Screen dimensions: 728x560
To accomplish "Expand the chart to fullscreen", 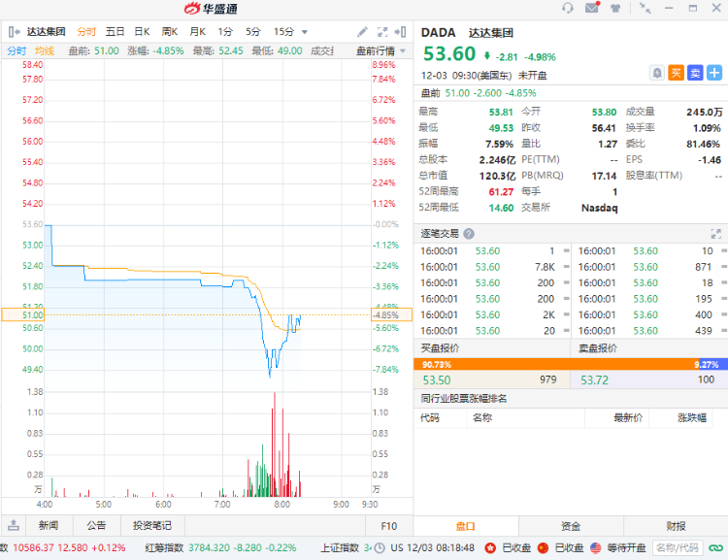I will tap(382, 32).
